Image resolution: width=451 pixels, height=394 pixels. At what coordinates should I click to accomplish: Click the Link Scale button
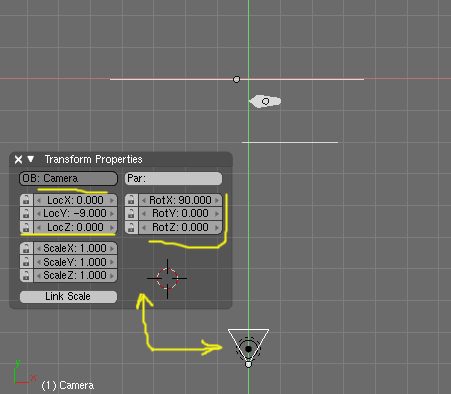point(68,297)
